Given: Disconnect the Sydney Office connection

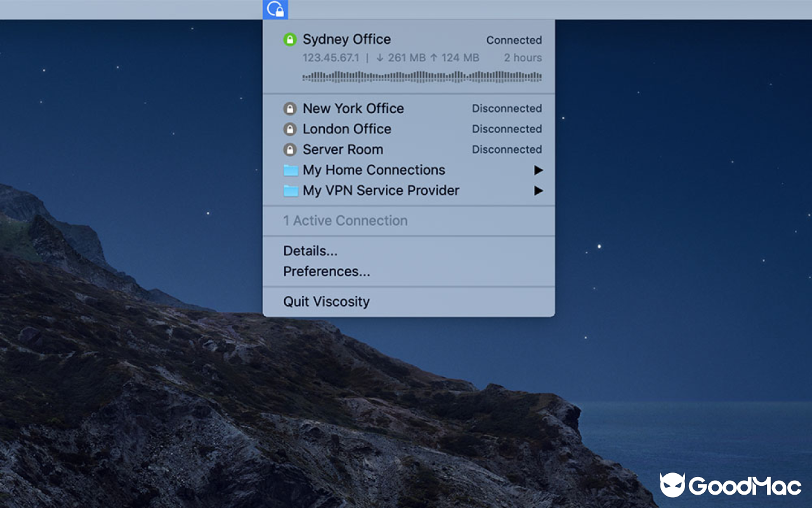Looking at the screenshot, I should coord(346,39).
